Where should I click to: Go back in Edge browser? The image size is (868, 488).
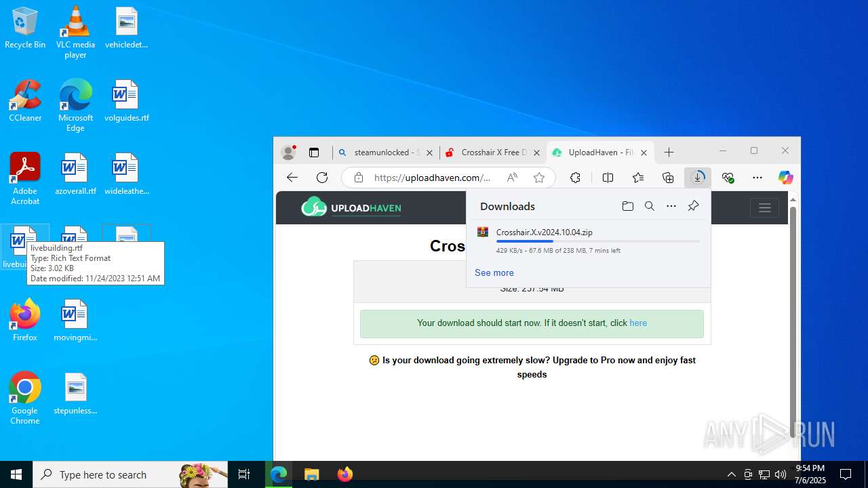pyautogui.click(x=292, y=178)
